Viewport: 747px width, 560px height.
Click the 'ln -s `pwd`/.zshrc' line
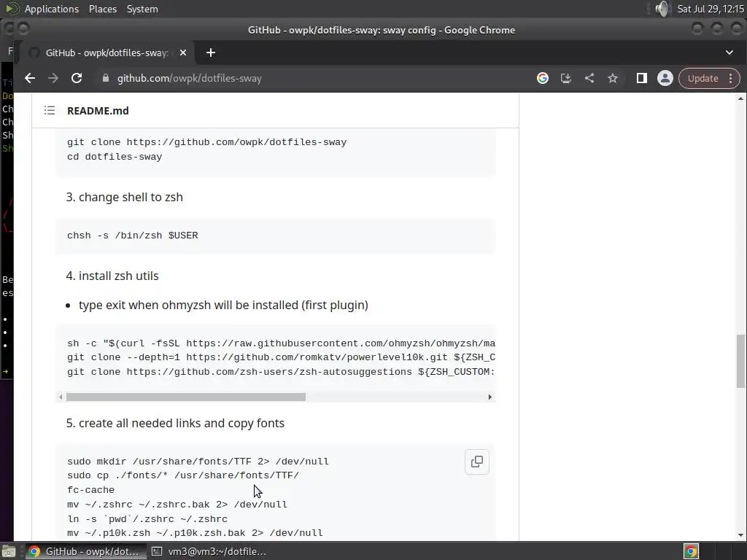click(x=147, y=518)
